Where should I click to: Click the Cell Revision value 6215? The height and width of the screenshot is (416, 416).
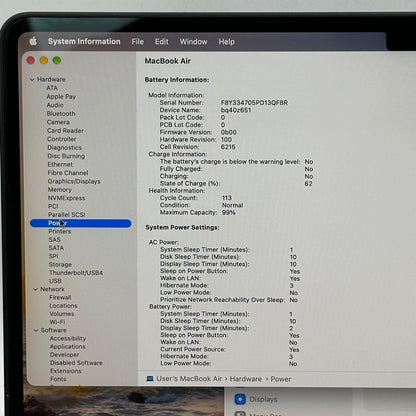pos(228,147)
